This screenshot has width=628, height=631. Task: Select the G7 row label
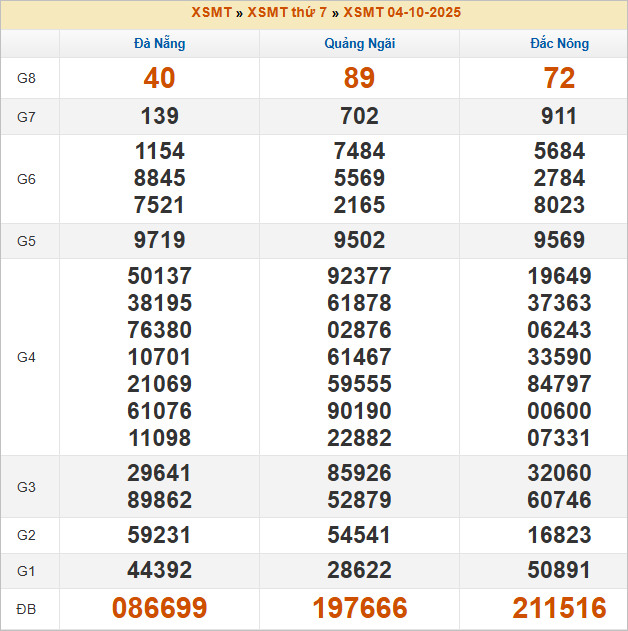(27, 116)
